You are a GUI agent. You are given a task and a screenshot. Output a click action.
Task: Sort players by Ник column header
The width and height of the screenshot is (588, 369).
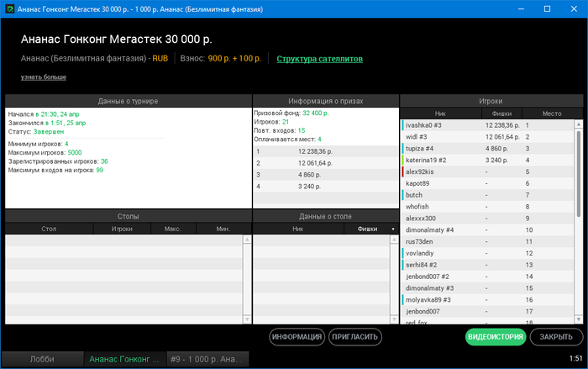(x=441, y=113)
